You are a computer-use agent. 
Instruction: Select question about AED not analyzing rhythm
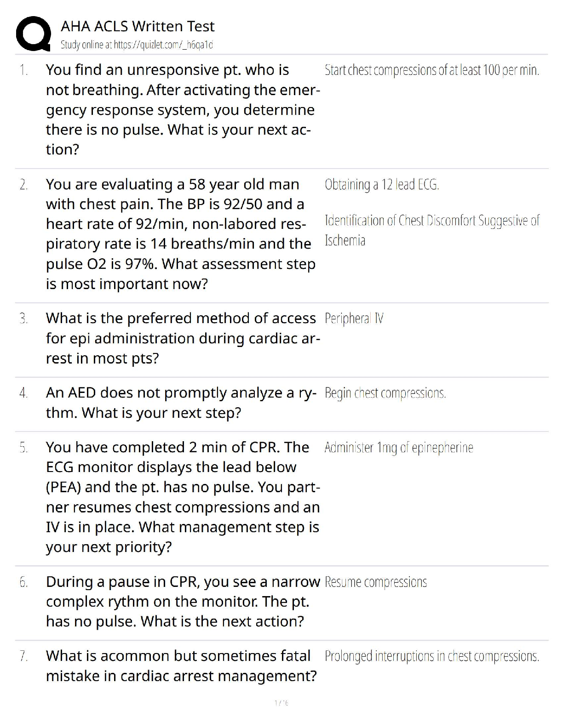[x=181, y=403]
